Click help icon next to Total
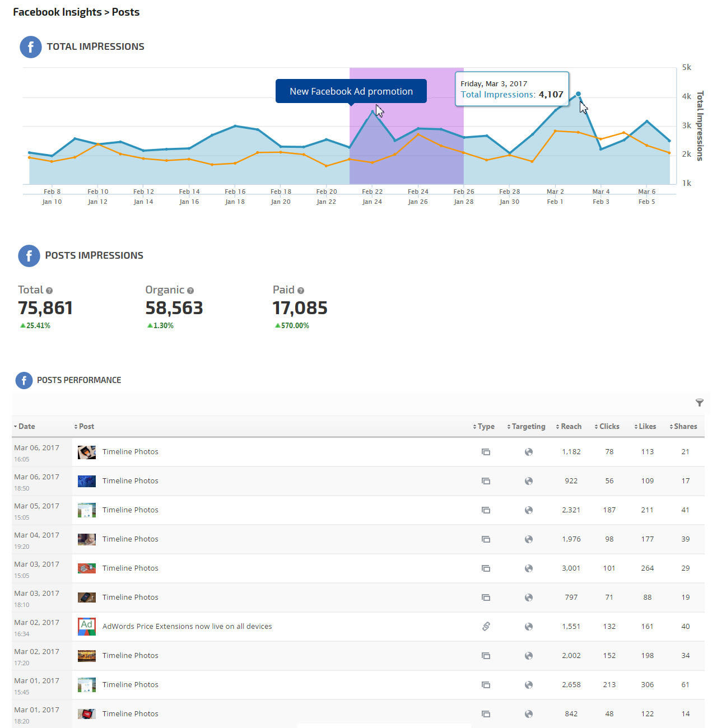The width and height of the screenshot is (717, 728). (x=49, y=291)
